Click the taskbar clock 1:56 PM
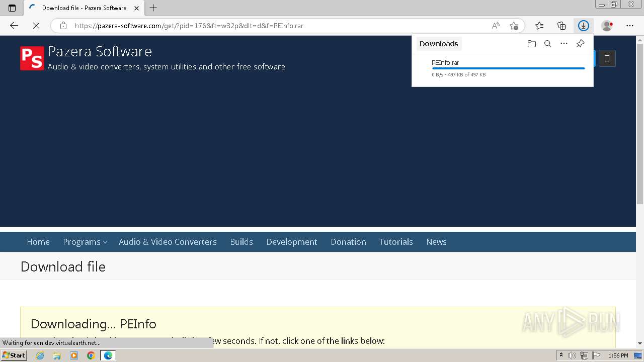The width and height of the screenshot is (644, 362). [618, 355]
